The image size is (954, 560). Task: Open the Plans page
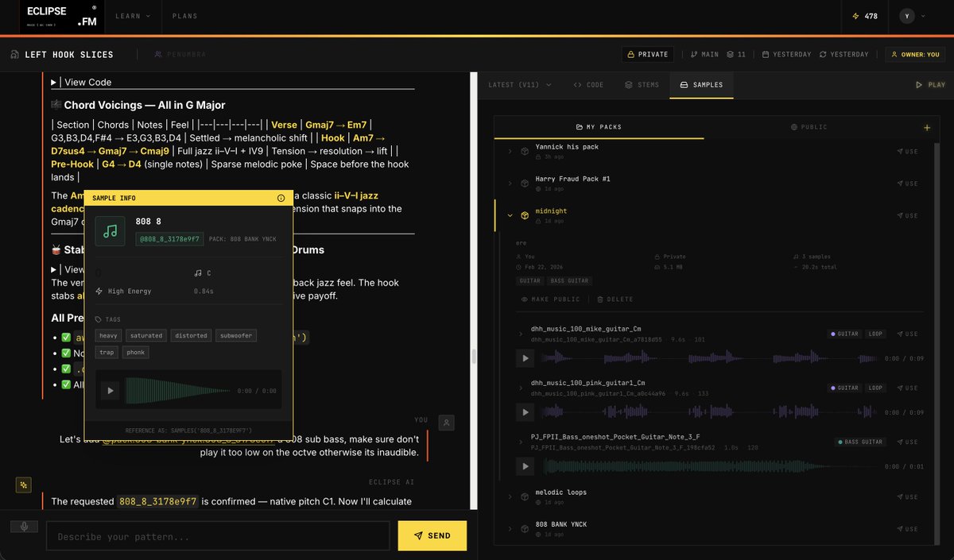(x=184, y=16)
